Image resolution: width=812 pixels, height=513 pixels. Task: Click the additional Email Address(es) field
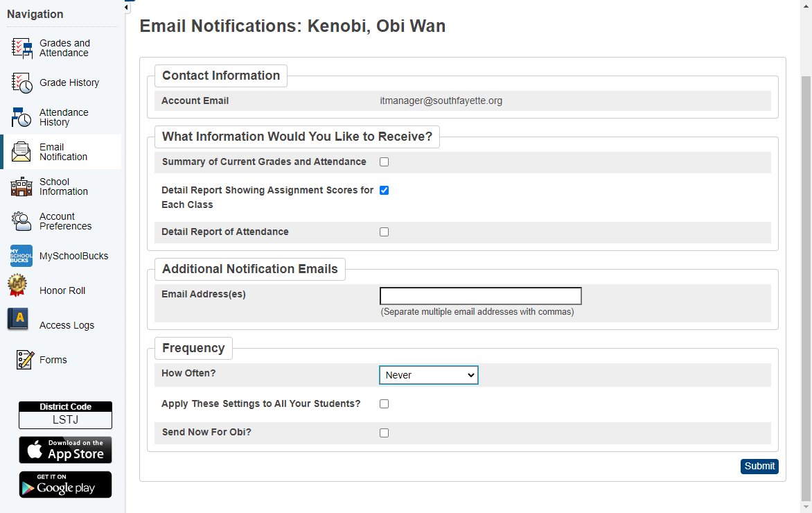tap(481, 296)
